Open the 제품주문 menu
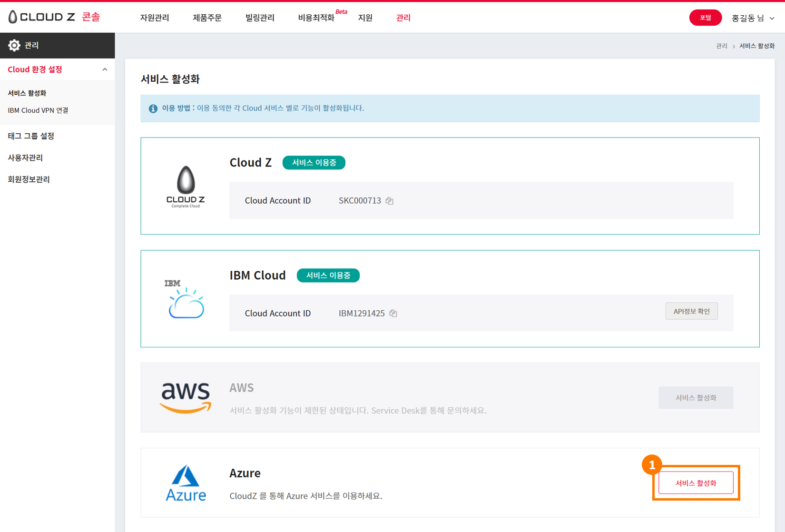The width and height of the screenshot is (785, 532). tap(207, 18)
